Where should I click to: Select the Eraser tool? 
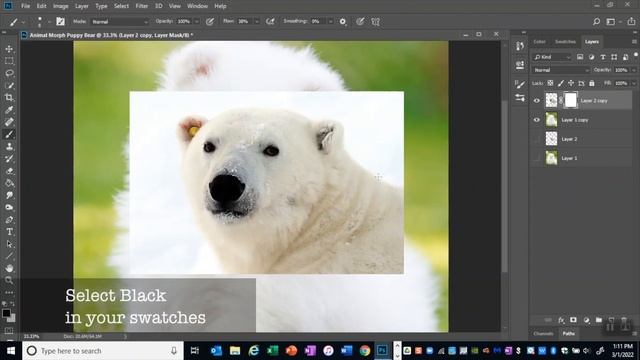(9, 171)
